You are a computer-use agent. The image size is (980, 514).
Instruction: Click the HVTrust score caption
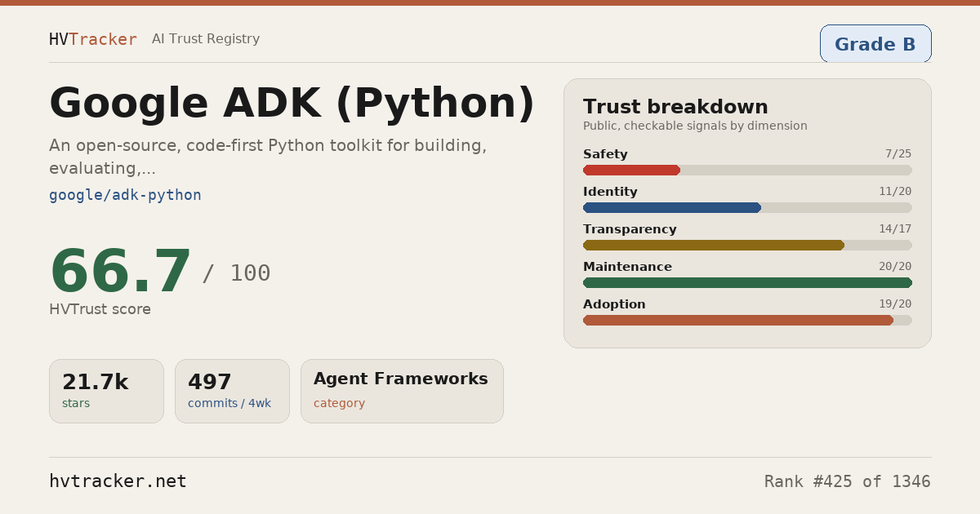coord(100,309)
